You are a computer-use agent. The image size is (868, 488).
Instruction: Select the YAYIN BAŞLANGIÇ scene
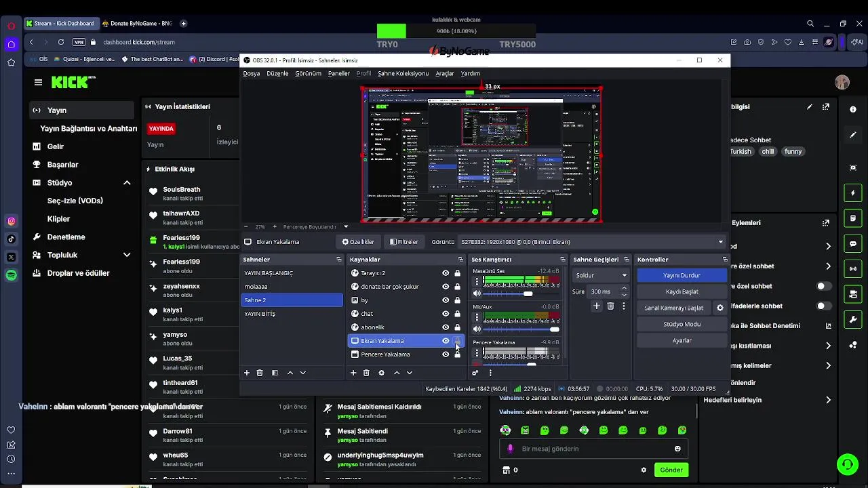coord(292,273)
